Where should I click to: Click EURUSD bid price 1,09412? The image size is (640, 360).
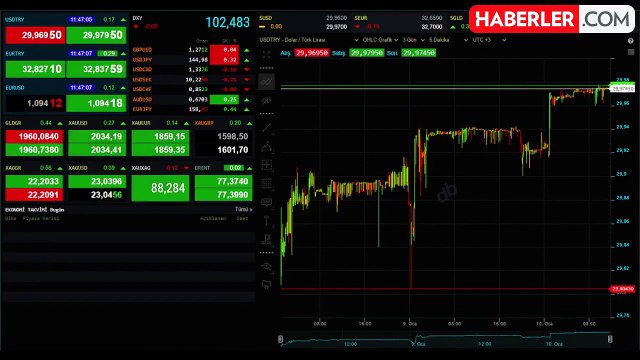tap(36, 103)
